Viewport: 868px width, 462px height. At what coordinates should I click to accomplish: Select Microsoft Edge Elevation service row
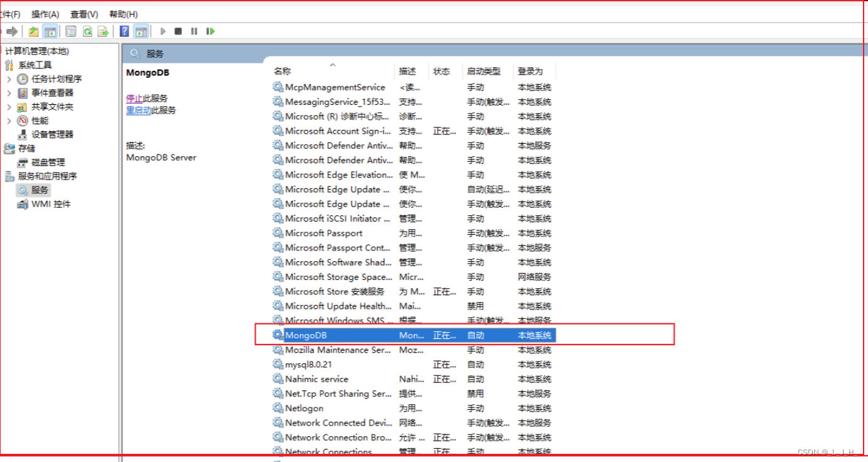(414, 175)
